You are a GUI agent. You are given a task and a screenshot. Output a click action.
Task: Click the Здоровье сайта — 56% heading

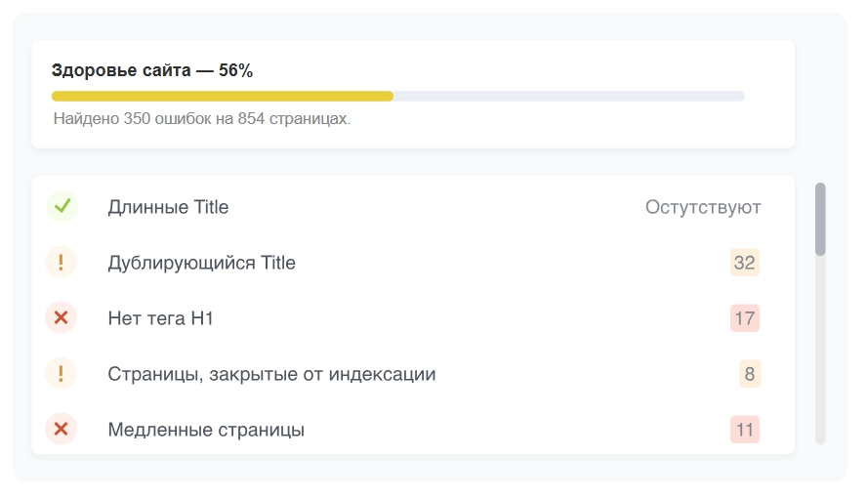[x=151, y=70]
